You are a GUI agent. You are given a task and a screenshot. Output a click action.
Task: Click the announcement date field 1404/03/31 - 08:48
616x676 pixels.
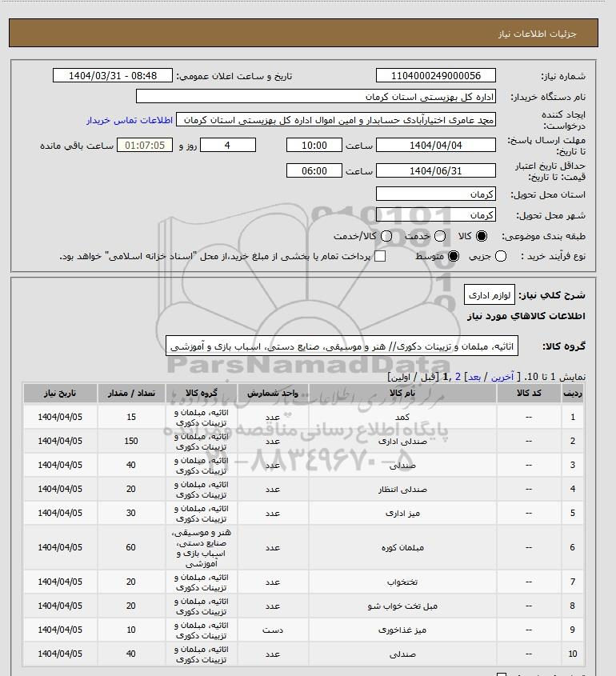(113, 75)
